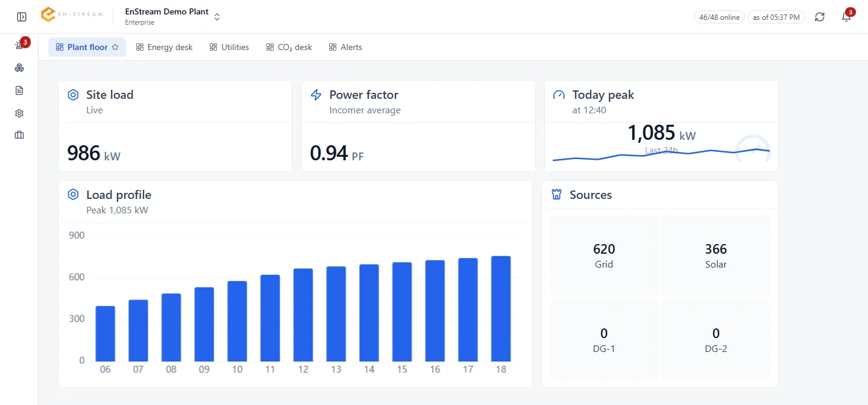Screen dimensions: 868x405
Task: Open settings gear in the sidebar
Action: tap(19, 113)
